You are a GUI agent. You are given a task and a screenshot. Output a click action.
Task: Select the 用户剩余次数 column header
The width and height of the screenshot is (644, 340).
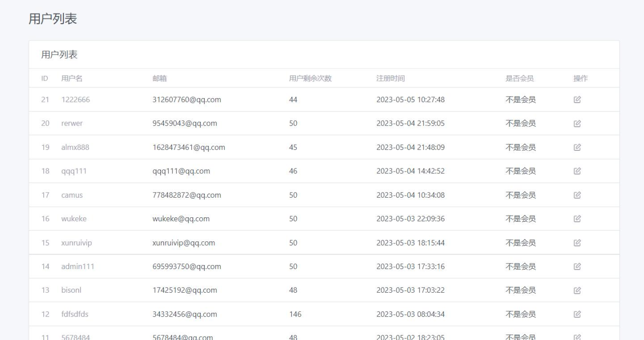310,78
